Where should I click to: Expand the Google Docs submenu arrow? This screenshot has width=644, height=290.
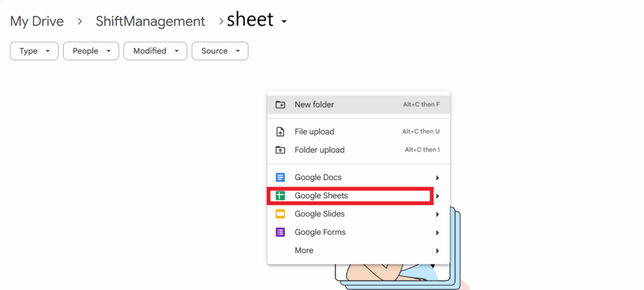(438, 178)
